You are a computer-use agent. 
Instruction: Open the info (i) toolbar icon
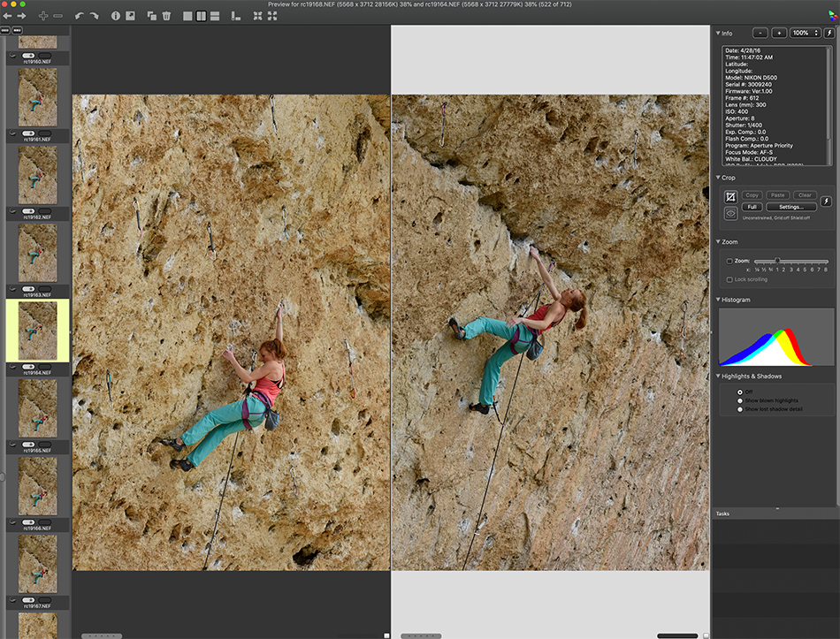[115, 16]
